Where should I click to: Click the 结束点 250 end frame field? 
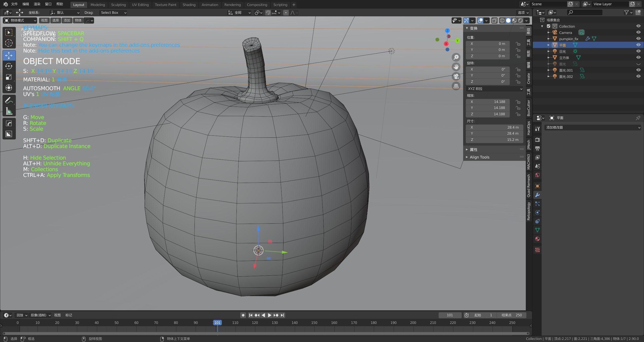(512, 315)
